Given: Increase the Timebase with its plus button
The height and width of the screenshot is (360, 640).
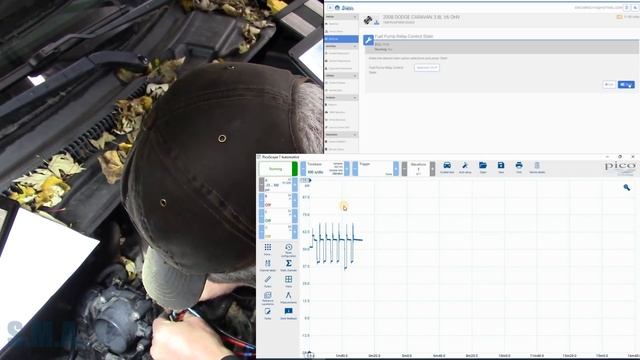Looking at the screenshot, I should click(x=347, y=169).
